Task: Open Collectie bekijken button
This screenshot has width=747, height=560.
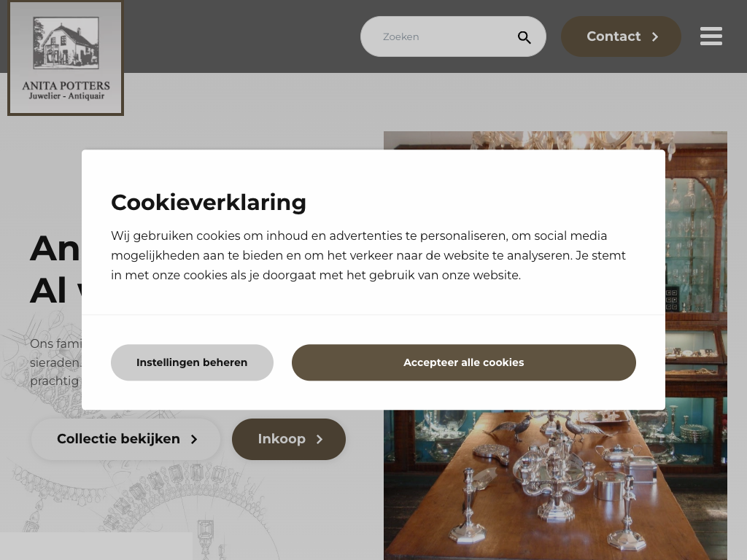Action: pyautogui.click(x=125, y=439)
